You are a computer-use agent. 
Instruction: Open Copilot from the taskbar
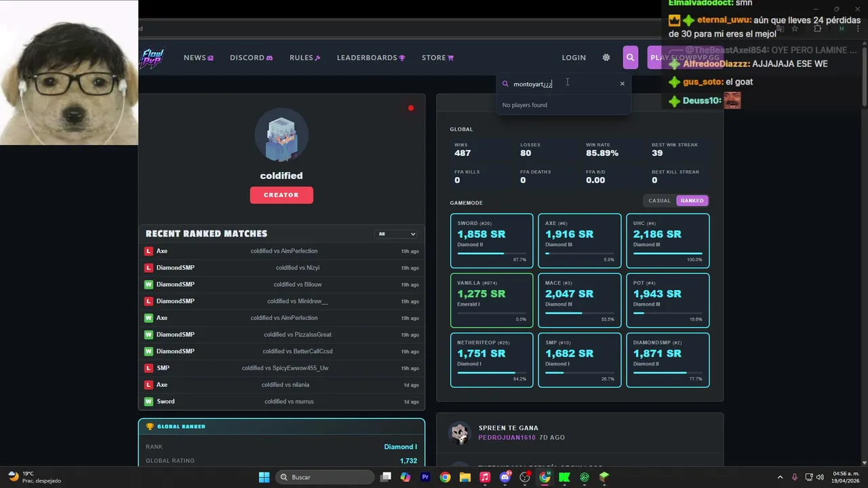pos(406,477)
